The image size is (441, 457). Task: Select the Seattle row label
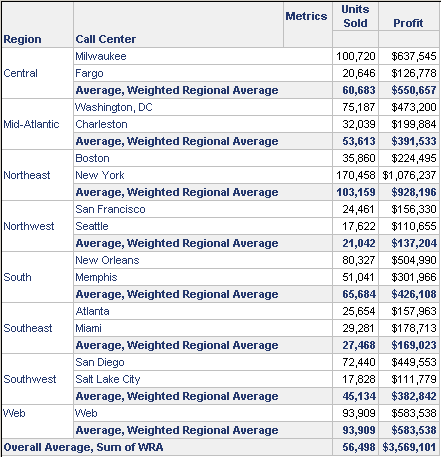92,226
